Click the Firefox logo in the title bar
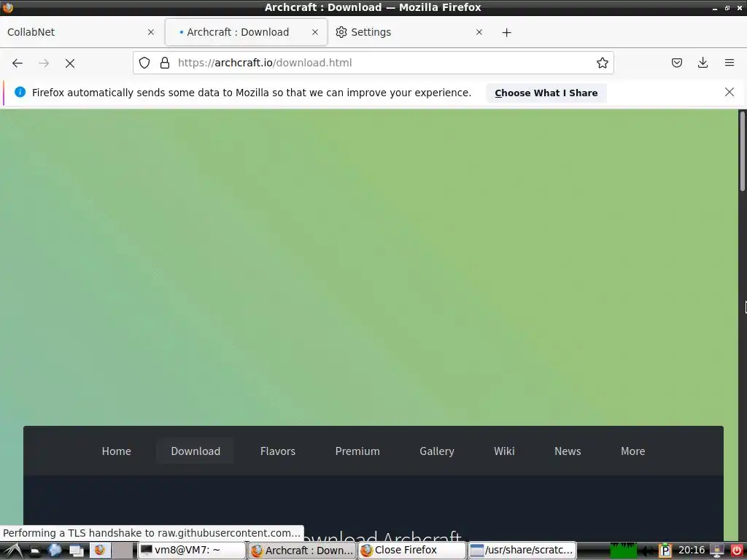 click(7, 7)
